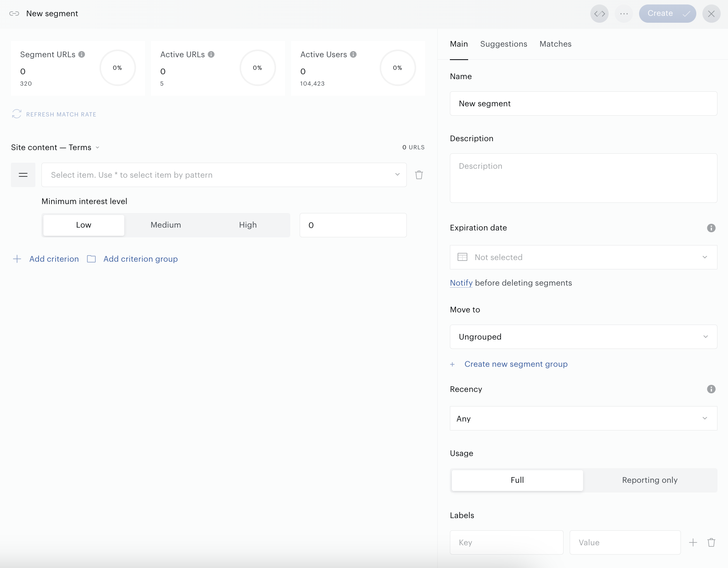Set minimum interest level to Medium
The width and height of the screenshot is (728, 568).
tap(166, 225)
